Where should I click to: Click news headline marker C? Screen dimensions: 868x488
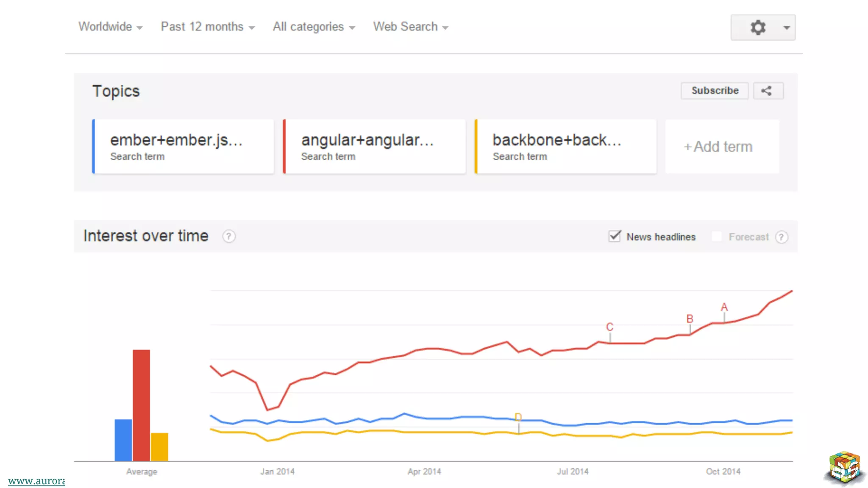click(x=609, y=327)
